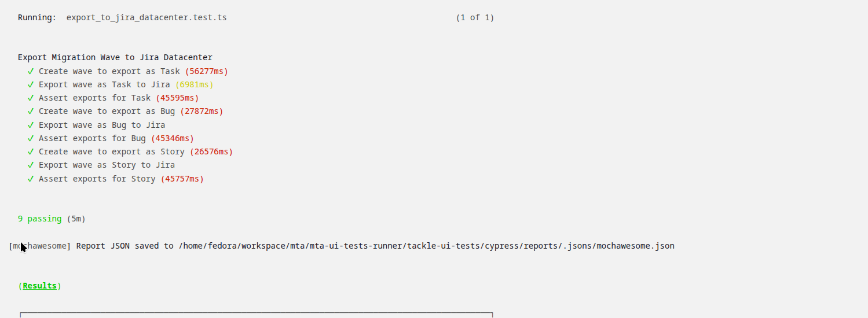The height and width of the screenshot is (318, 868).
Task: Select the (1 of 1) spec counter
Action: click(x=475, y=17)
